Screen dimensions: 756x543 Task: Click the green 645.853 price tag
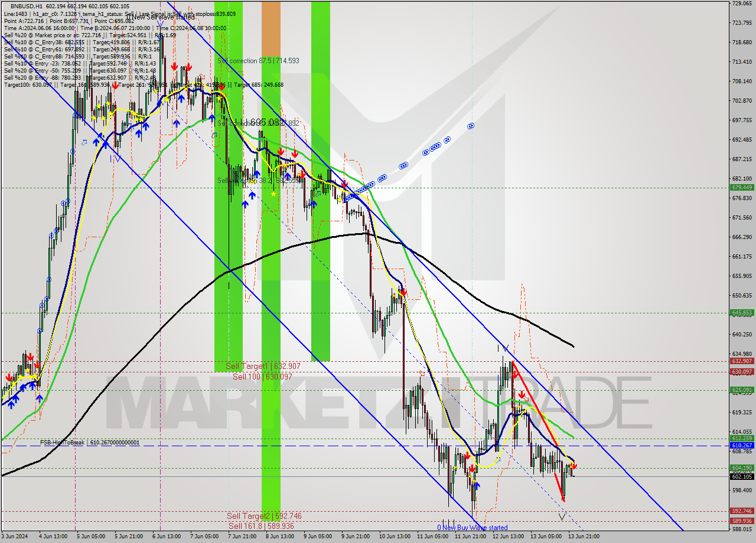point(742,313)
